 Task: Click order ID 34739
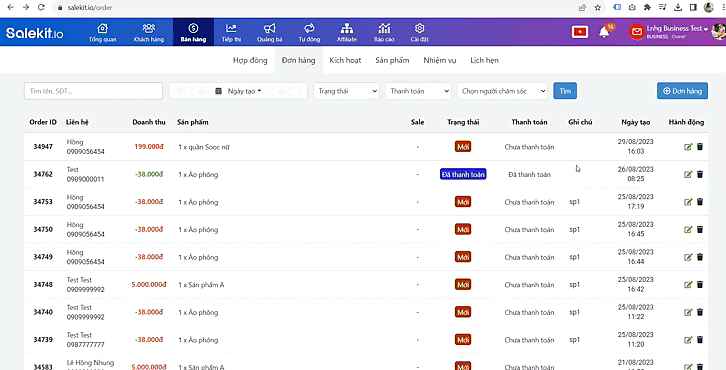coord(43,339)
